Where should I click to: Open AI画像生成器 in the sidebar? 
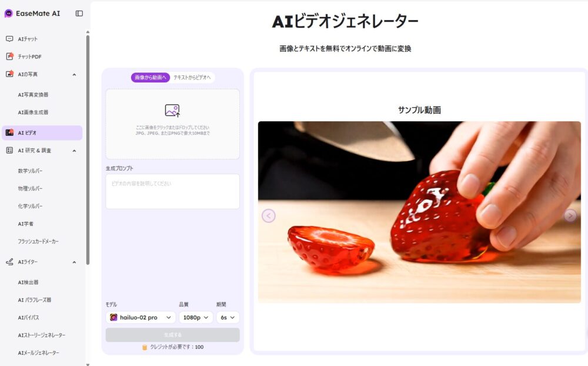pos(33,112)
